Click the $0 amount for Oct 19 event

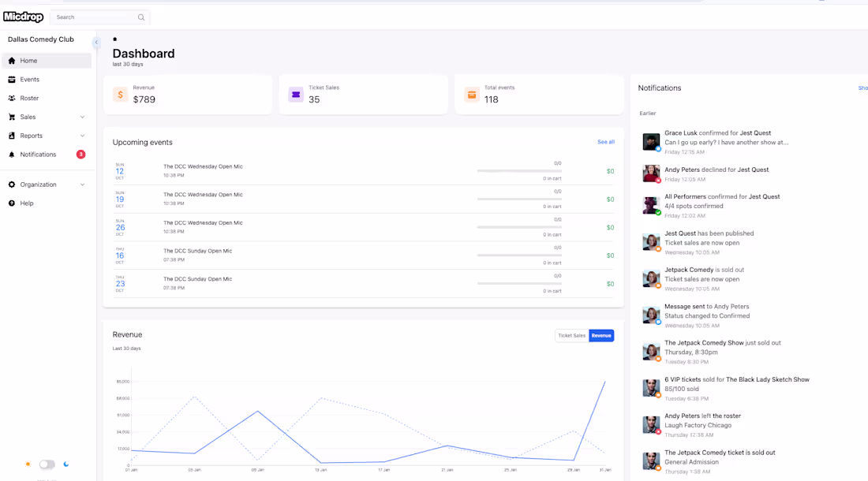pos(610,199)
